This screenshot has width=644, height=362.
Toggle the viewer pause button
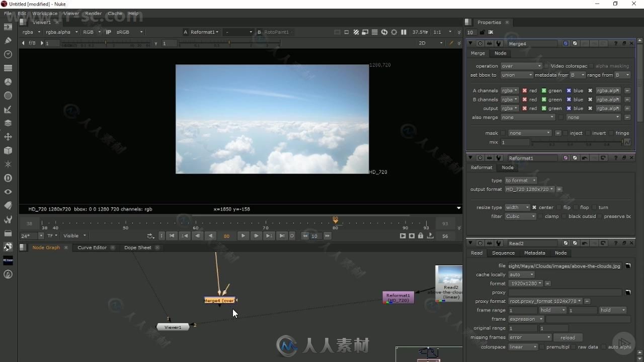click(x=404, y=32)
